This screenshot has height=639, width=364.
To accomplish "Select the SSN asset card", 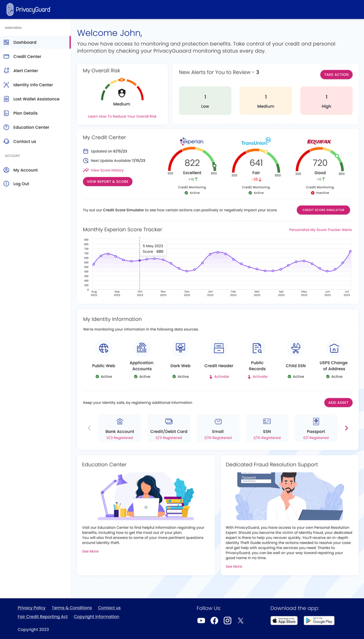I will 267,428.
